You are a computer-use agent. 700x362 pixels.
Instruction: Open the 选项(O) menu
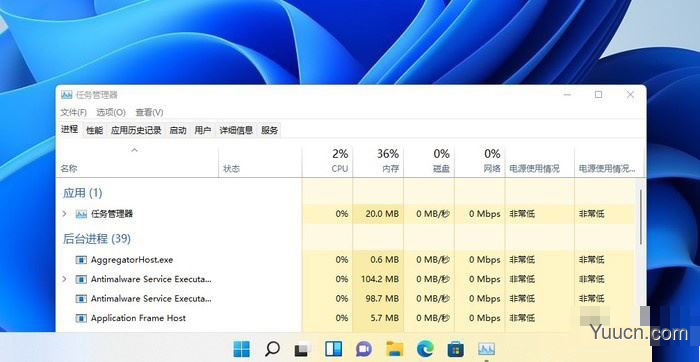pos(111,112)
